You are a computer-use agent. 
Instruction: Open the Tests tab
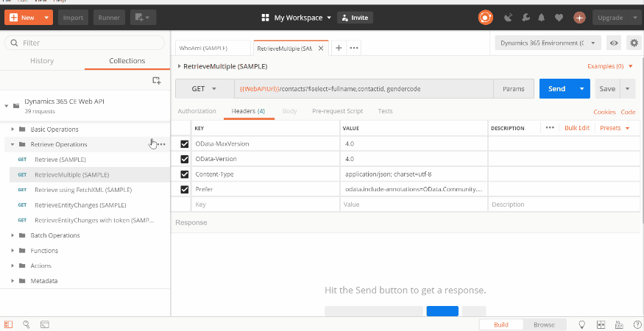(385, 111)
